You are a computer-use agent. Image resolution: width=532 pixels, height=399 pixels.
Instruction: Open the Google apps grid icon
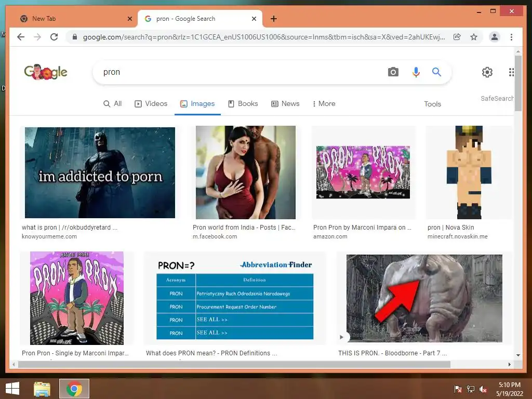click(511, 72)
